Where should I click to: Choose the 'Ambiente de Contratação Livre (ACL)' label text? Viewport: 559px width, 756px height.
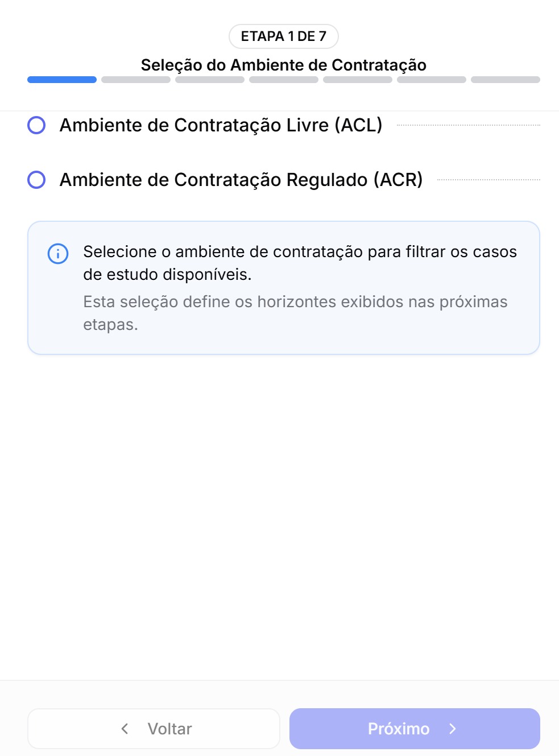tap(221, 125)
